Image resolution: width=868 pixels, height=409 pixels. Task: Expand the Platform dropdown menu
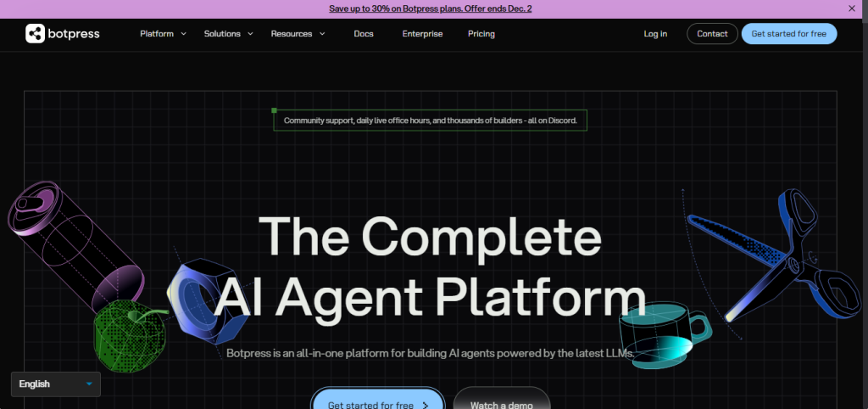[163, 34]
